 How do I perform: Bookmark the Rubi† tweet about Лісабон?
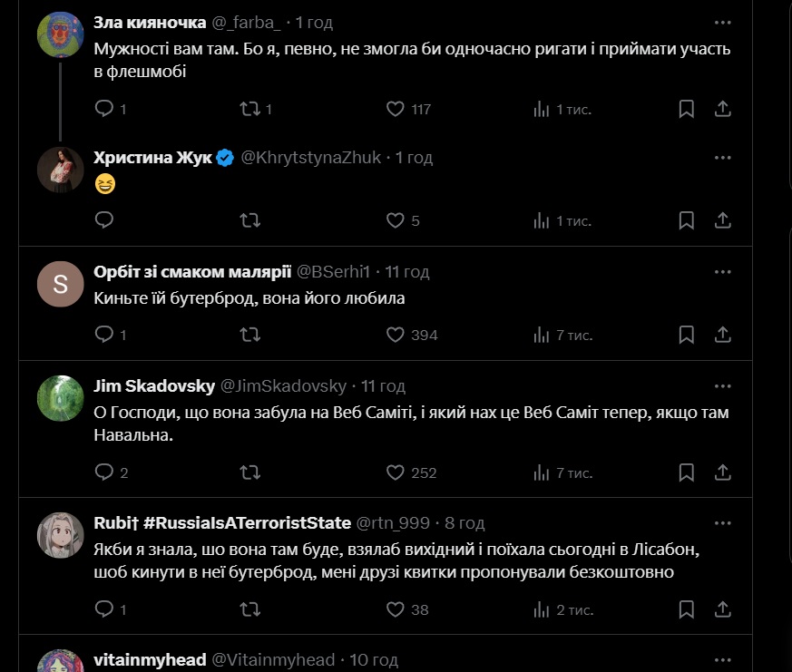tap(687, 609)
